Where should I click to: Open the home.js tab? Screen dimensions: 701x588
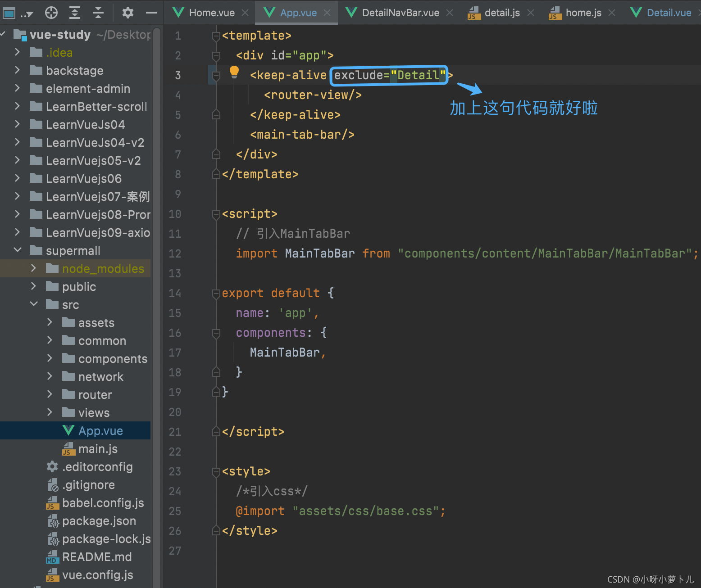(583, 13)
